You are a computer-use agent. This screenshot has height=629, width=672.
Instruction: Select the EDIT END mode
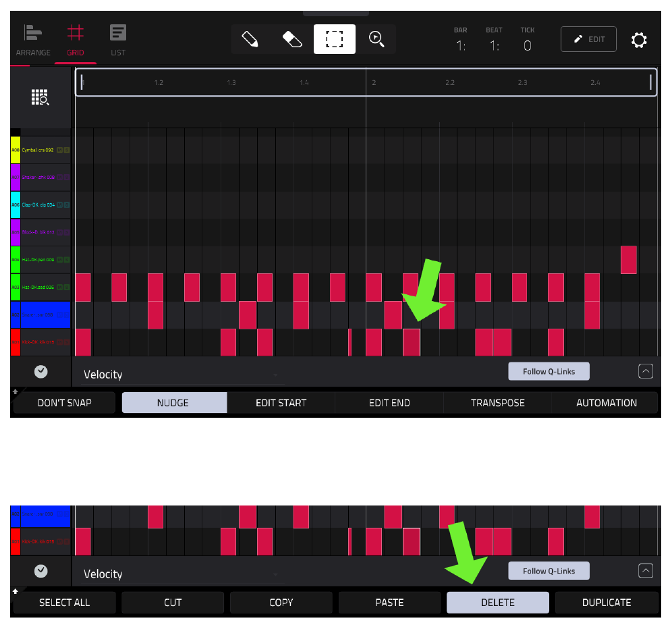[389, 403]
